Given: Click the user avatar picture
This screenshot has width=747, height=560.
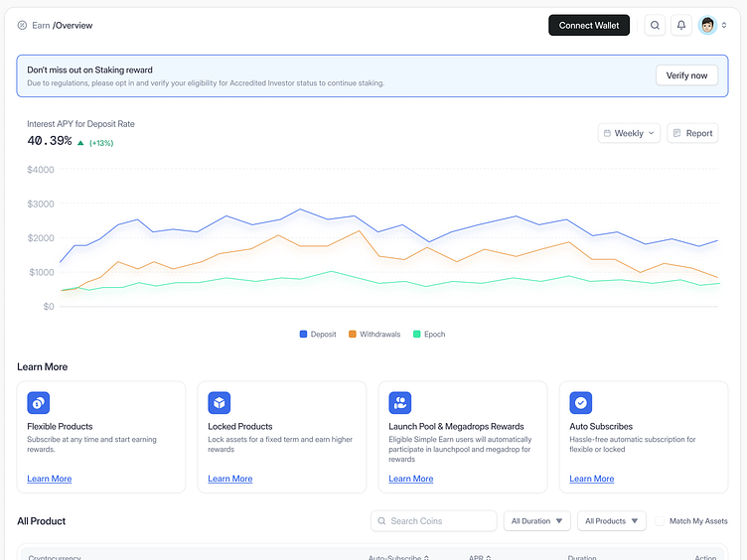Looking at the screenshot, I should tap(708, 26).
